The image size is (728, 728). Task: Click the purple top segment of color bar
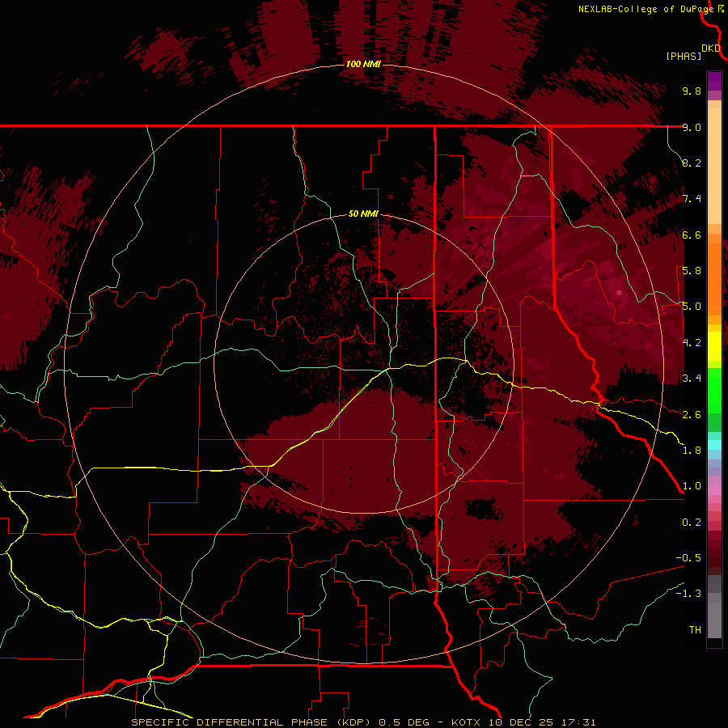click(x=714, y=81)
